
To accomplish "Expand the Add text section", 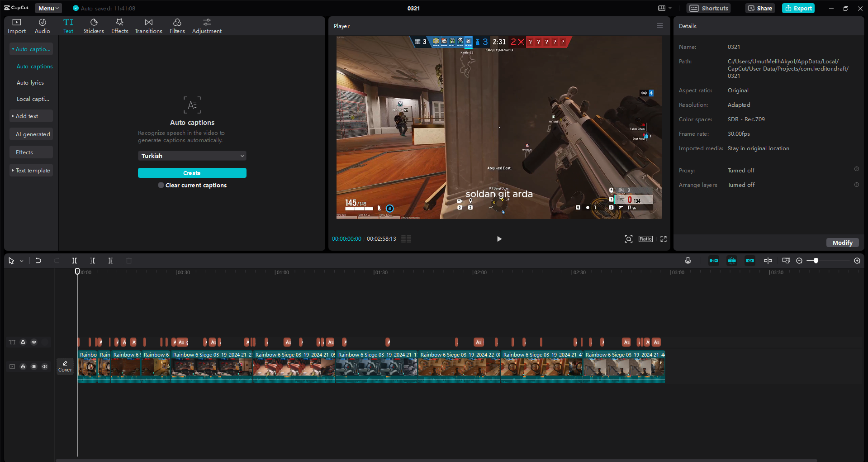I will [31, 116].
